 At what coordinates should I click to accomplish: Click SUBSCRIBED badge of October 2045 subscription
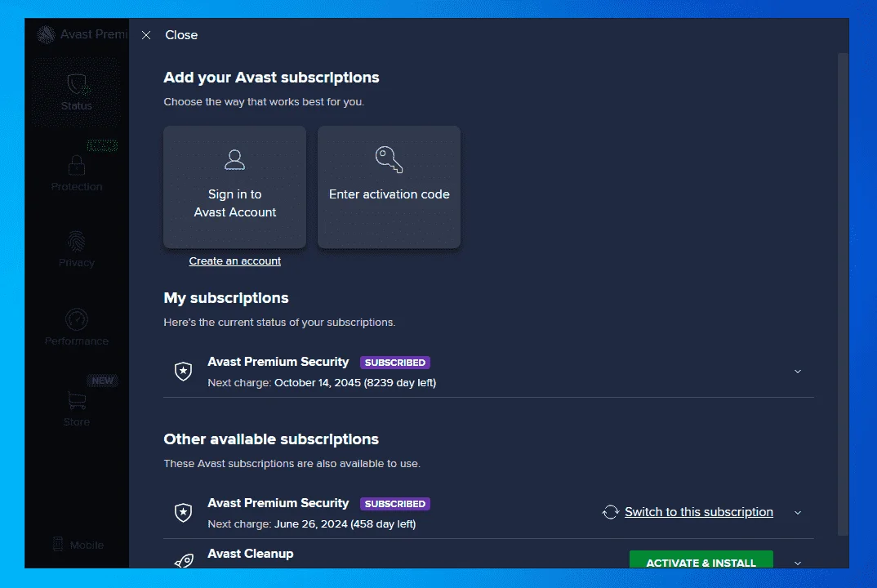tap(395, 363)
